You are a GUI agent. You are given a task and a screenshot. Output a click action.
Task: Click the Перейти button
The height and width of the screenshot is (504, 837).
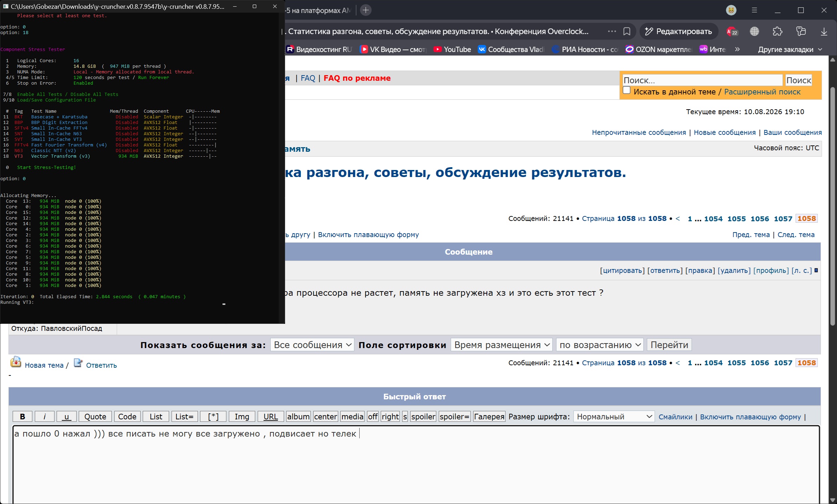click(x=669, y=345)
